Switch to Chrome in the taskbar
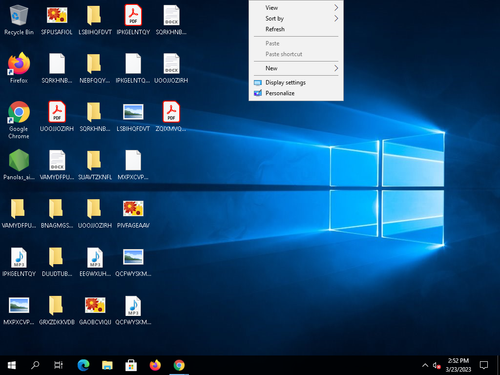 coord(179,365)
